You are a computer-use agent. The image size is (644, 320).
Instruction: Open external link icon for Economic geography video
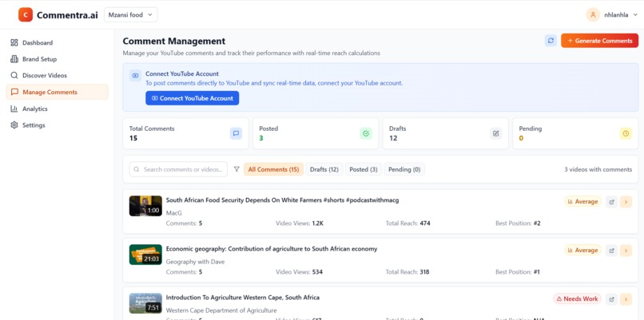(x=611, y=251)
